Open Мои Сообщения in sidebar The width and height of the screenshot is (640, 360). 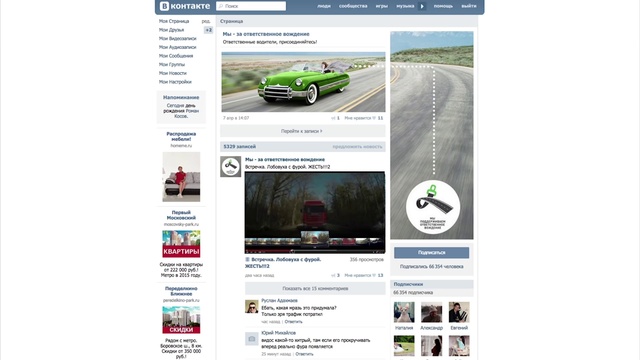[176, 56]
